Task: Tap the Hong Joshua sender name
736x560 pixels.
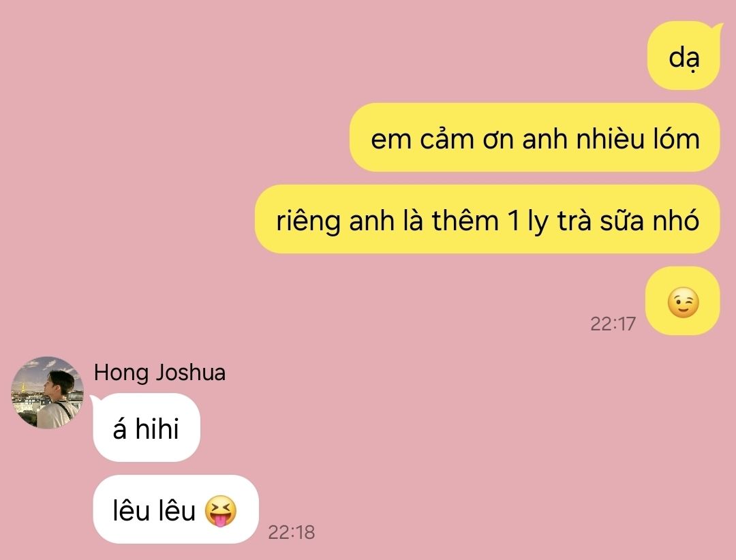Action: [159, 373]
